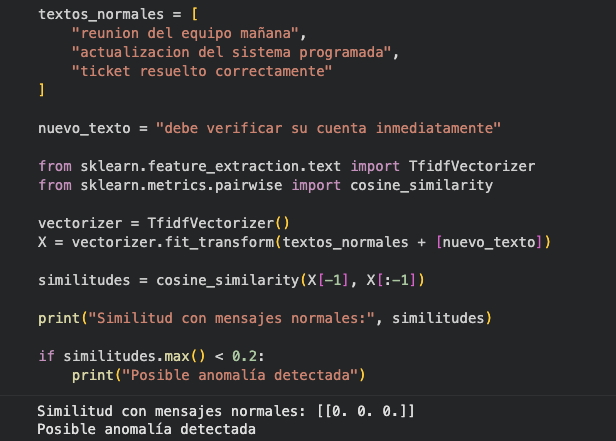This screenshot has height=441, width=616.
Task: Click the closing yellow bracket of the list
Action: coord(41,90)
